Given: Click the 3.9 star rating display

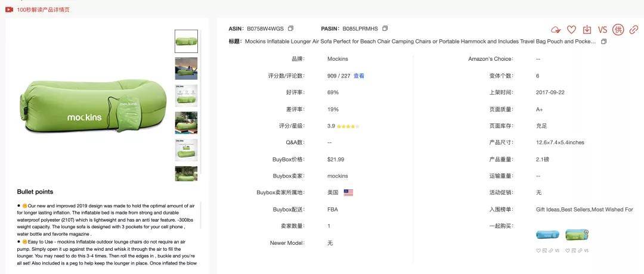Looking at the screenshot, I should point(343,126).
